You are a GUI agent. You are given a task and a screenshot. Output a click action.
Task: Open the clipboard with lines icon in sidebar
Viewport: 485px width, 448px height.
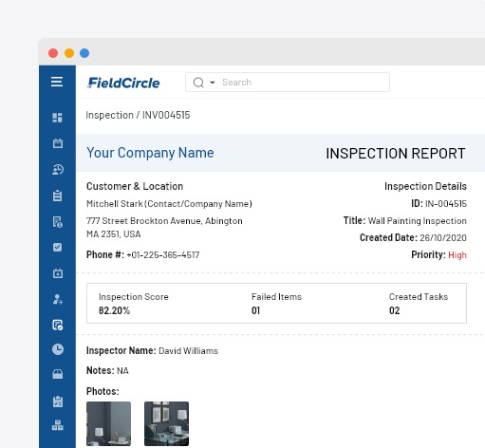tap(57, 196)
